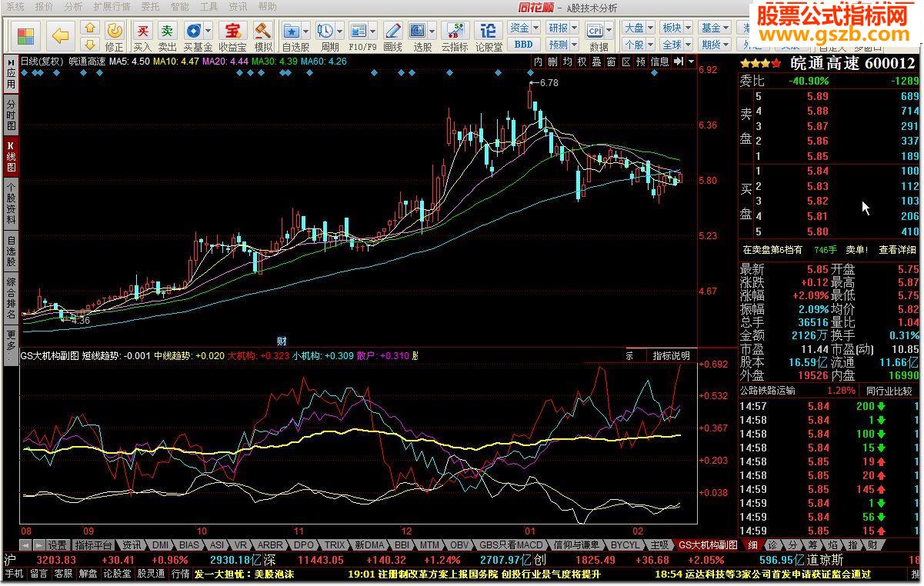The image size is (924, 586).
Task: Select the 筹 chip distribution tab
Action: pyautogui.click(x=813, y=545)
